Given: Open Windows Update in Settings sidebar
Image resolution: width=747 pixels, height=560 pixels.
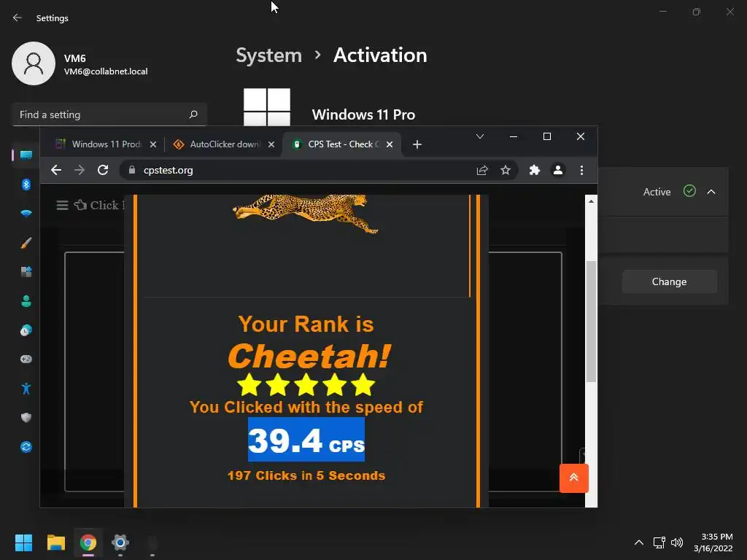Looking at the screenshot, I should pos(26,447).
